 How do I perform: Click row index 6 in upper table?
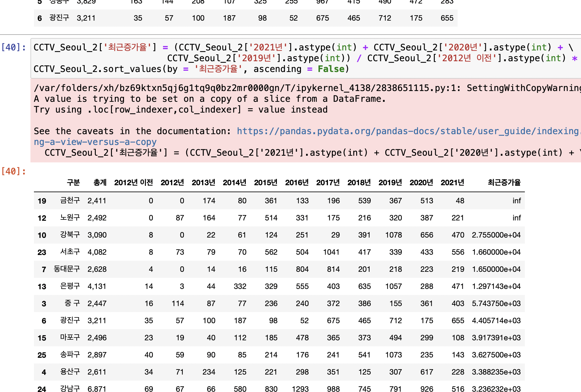pyautogui.click(x=40, y=18)
